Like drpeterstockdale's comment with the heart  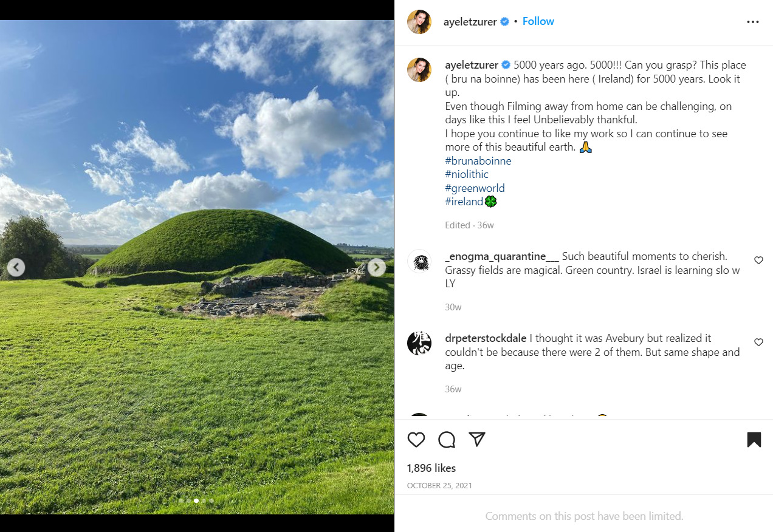(x=758, y=342)
